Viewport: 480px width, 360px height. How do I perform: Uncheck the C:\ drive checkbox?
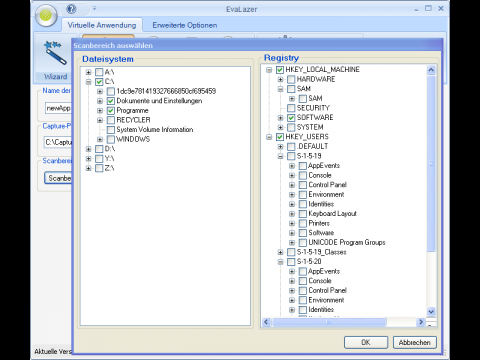pyautogui.click(x=99, y=82)
